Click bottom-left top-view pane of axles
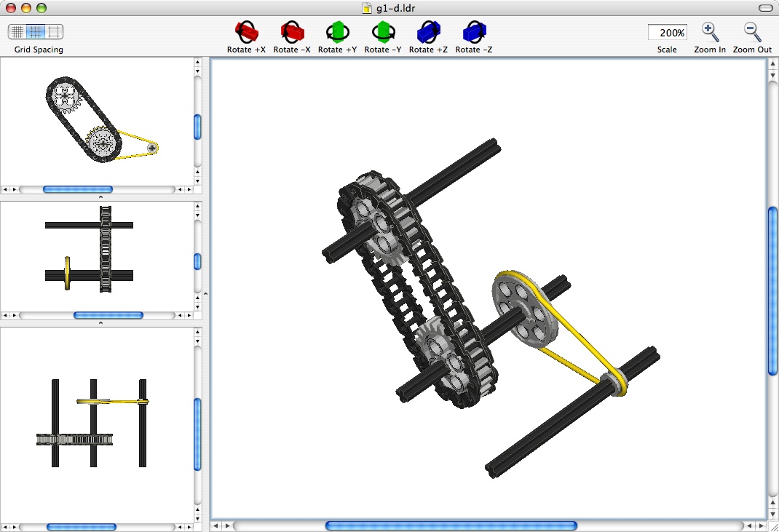 (97, 425)
